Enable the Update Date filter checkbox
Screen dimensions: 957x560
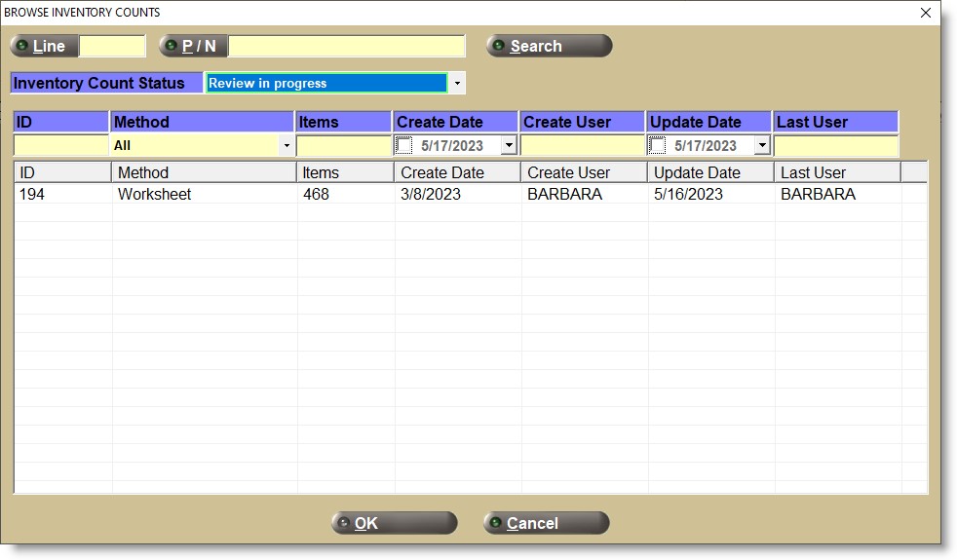click(658, 146)
